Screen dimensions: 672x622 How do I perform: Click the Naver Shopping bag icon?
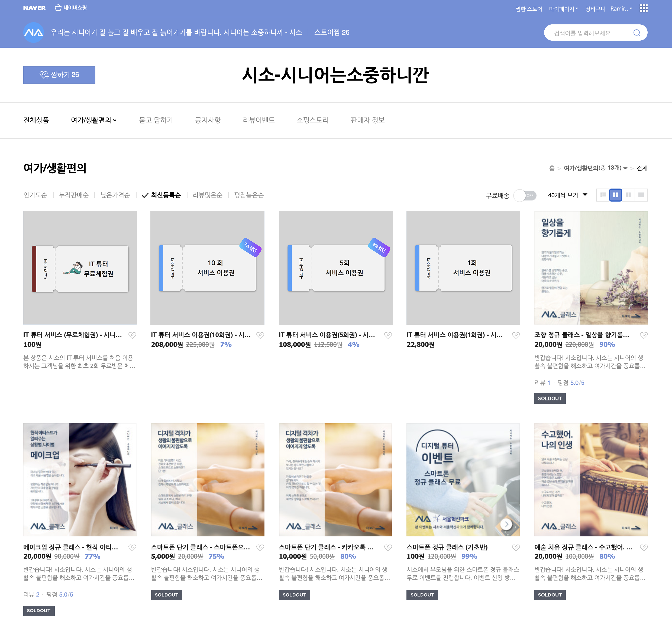[58, 8]
